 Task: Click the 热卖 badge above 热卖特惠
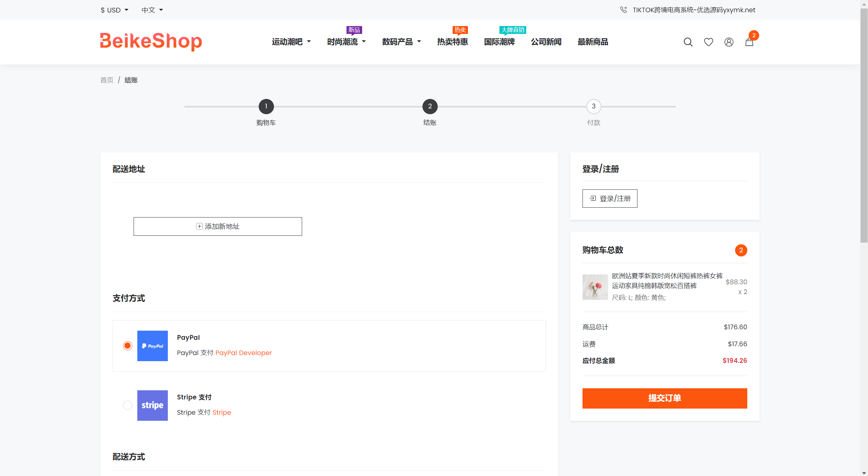click(x=460, y=30)
